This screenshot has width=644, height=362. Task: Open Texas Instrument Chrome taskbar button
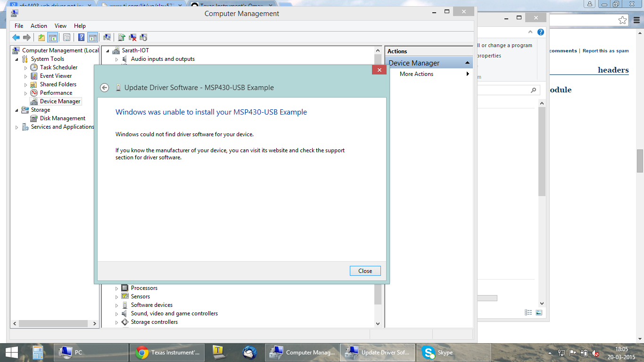167,352
